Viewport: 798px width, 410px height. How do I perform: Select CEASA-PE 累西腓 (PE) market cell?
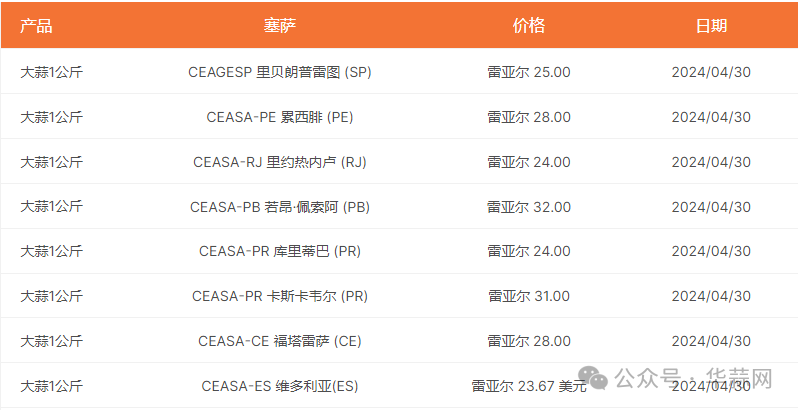tap(280, 117)
